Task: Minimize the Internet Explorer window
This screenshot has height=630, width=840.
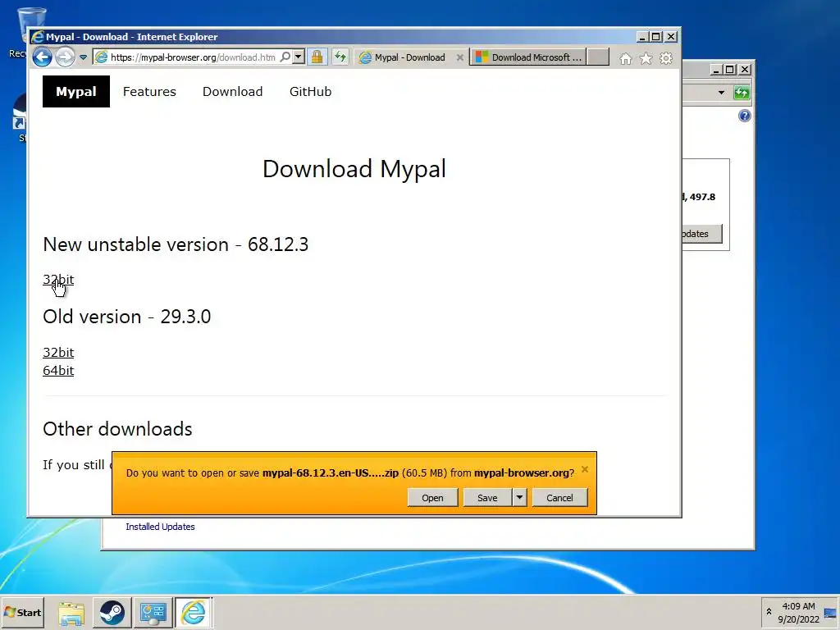Action: (x=642, y=36)
